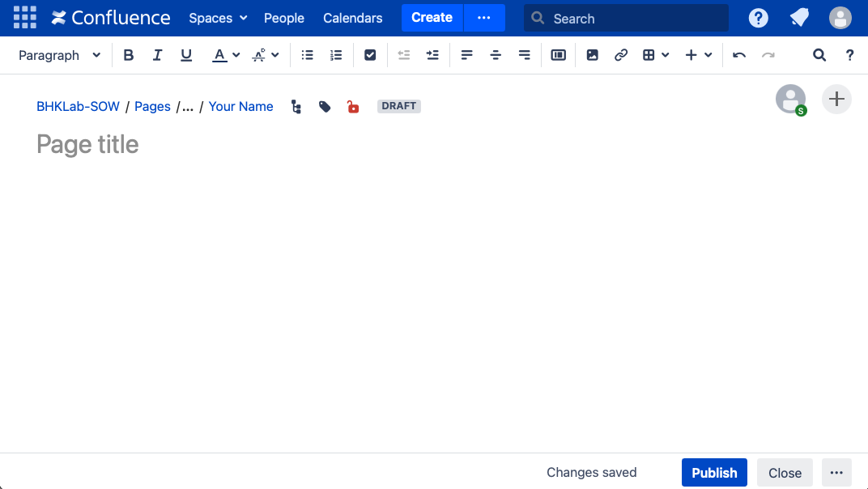The height and width of the screenshot is (489, 868).
Task: Click the undo arrow
Action: click(738, 55)
